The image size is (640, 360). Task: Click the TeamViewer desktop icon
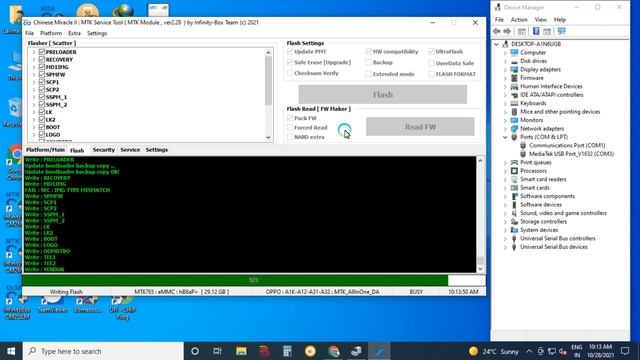[52, 304]
